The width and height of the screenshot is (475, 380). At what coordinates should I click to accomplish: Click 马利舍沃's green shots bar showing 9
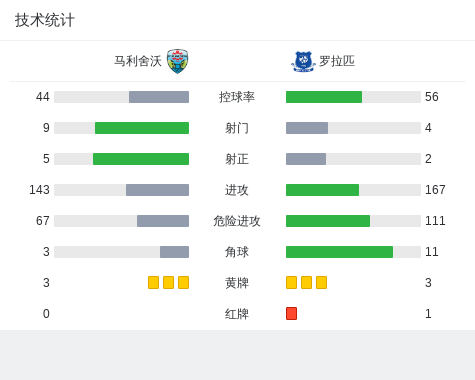pos(142,128)
